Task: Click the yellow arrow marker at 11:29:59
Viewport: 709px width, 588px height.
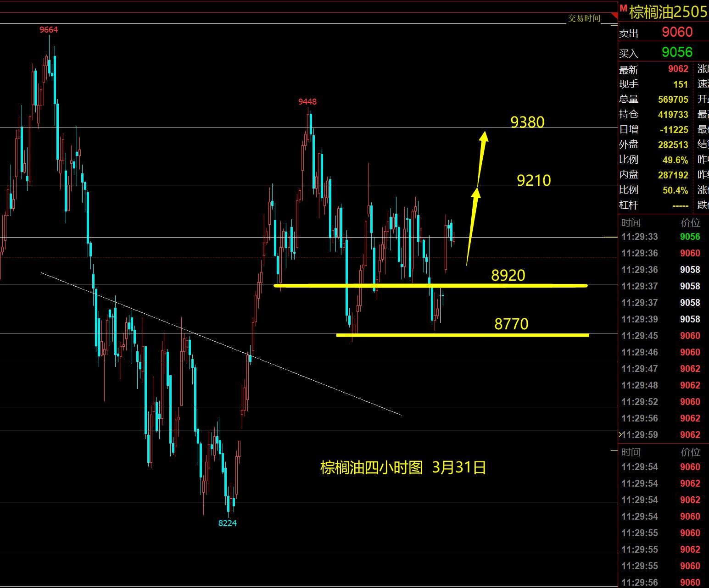Action: click(620, 434)
